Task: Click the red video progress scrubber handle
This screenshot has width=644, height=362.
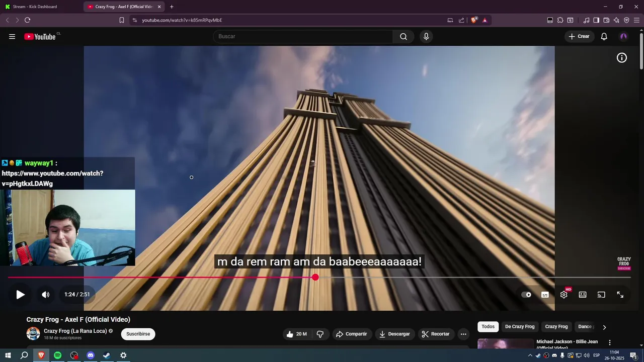Action: coord(315,277)
